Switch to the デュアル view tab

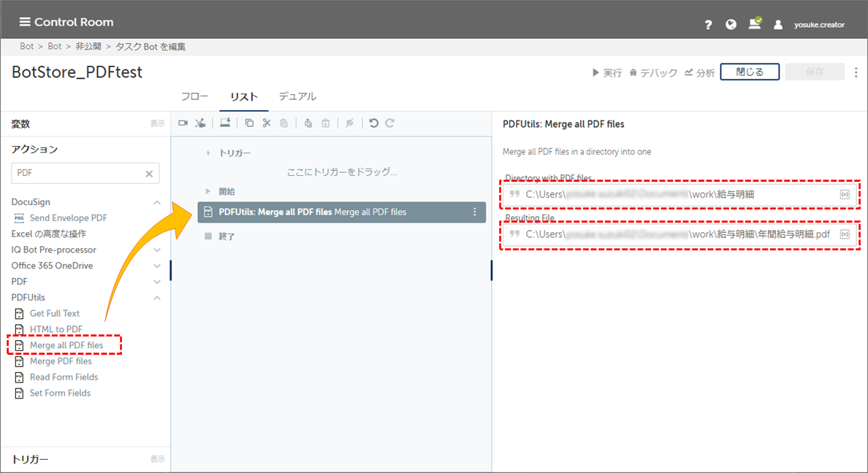click(297, 96)
